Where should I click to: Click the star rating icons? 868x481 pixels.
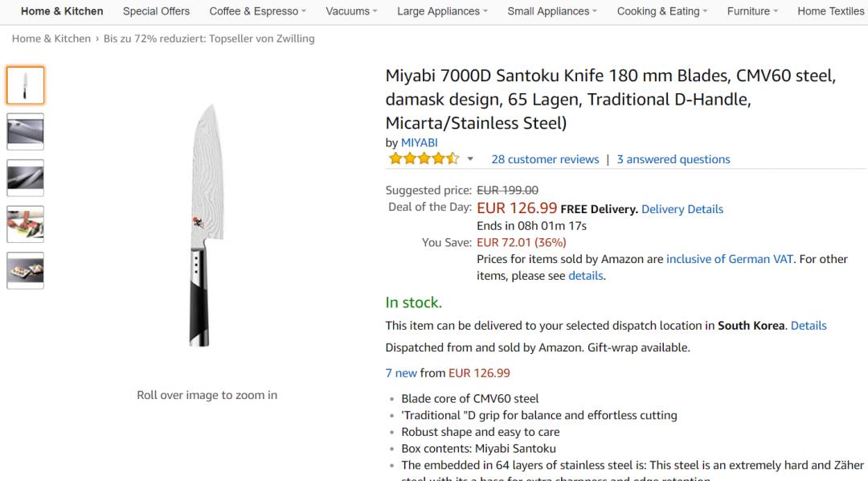click(x=423, y=158)
